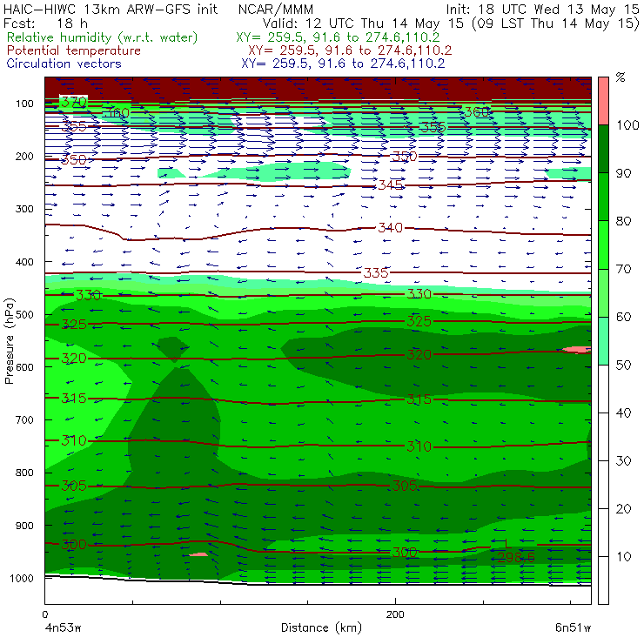
Task: Click the 80–90% green colorbar segment
Action: point(603,197)
